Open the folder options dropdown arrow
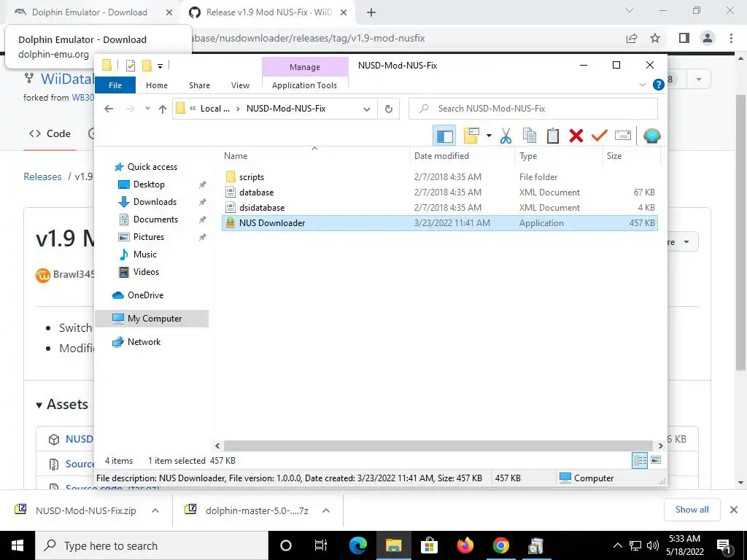Screen dimensions: 747x560 (489, 136)
